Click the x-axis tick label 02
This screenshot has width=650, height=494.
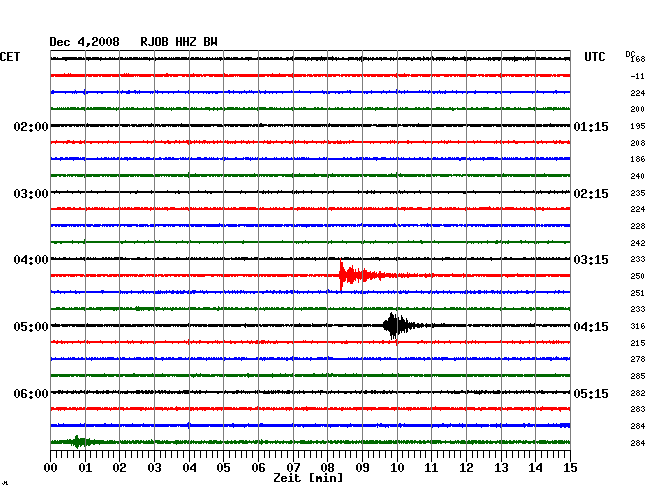[119, 468]
